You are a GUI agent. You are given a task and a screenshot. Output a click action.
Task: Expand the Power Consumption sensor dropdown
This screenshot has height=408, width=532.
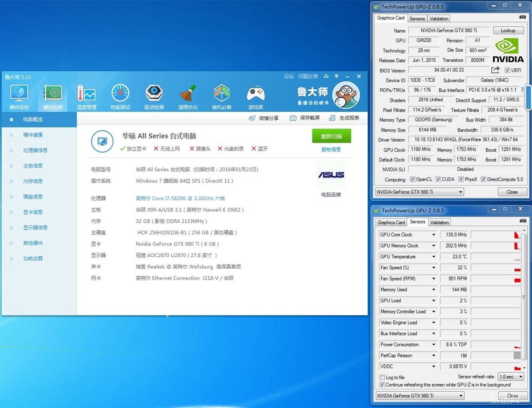pos(434,344)
